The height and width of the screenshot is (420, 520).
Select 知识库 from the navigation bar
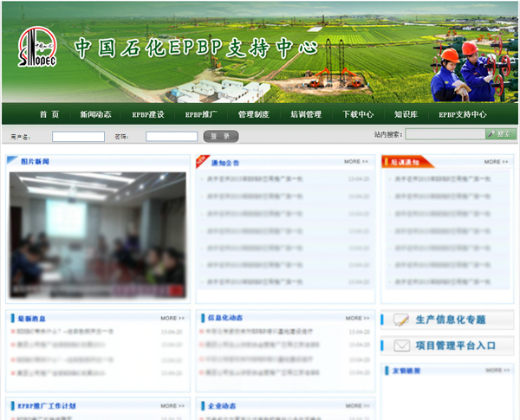406,114
